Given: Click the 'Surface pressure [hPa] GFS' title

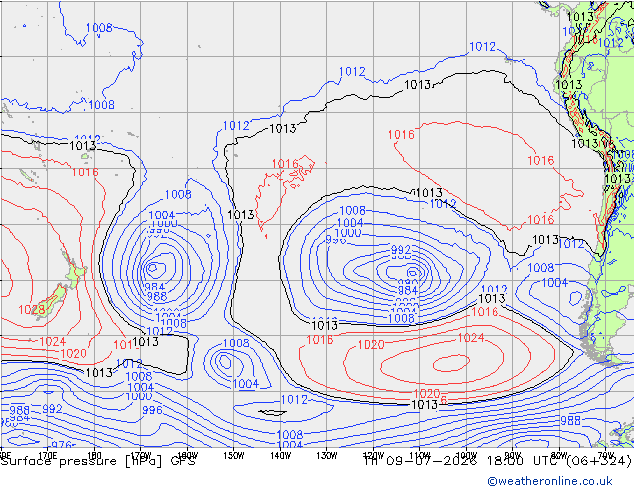Looking at the screenshot, I should tap(98, 461).
